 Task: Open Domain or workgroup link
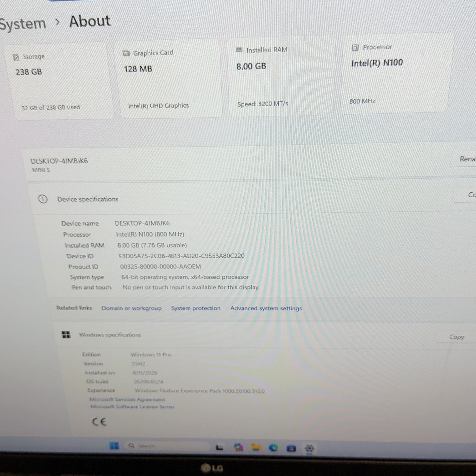pyautogui.click(x=131, y=308)
